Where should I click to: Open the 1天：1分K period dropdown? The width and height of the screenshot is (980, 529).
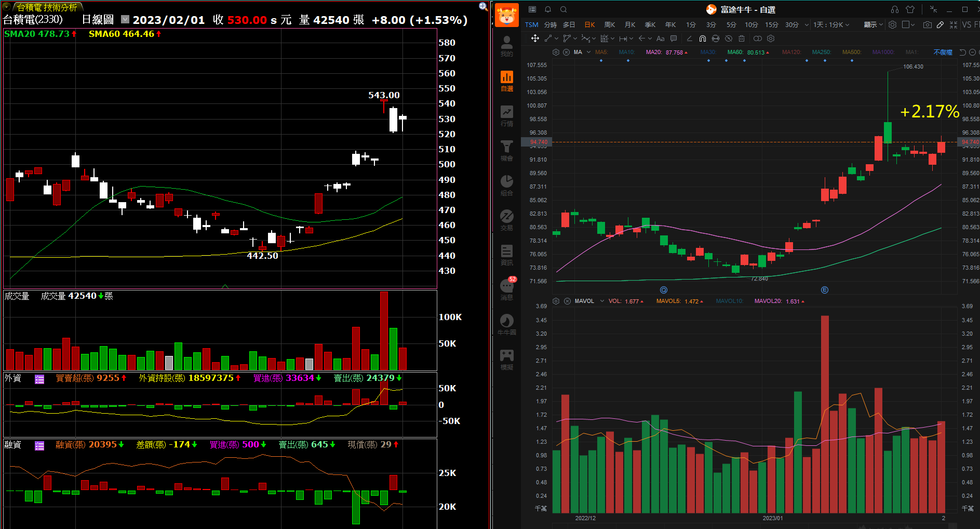click(831, 24)
